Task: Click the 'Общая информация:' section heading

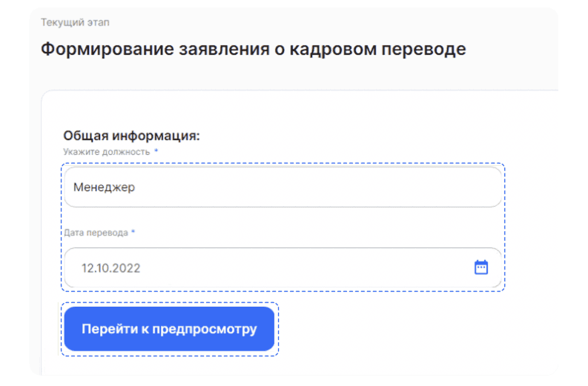Action: [132, 136]
